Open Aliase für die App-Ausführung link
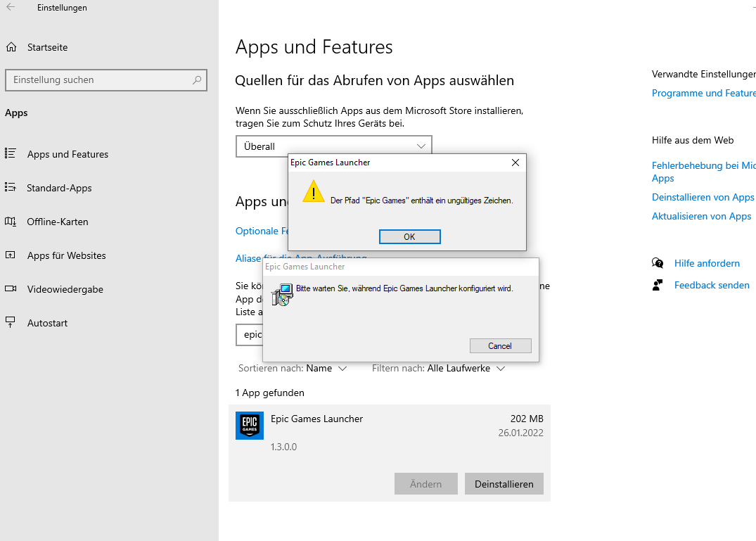Viewport: 756px width, 541px height. pos(249,258)
